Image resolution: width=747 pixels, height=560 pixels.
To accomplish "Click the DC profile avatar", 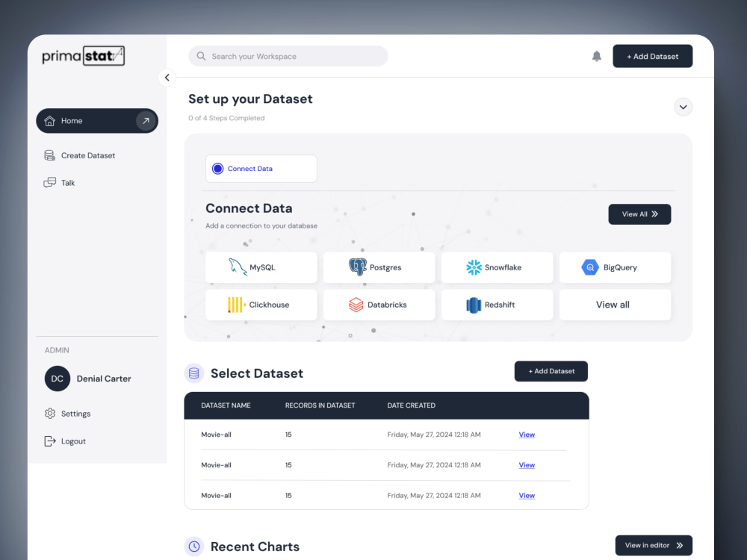I will 58,379.
